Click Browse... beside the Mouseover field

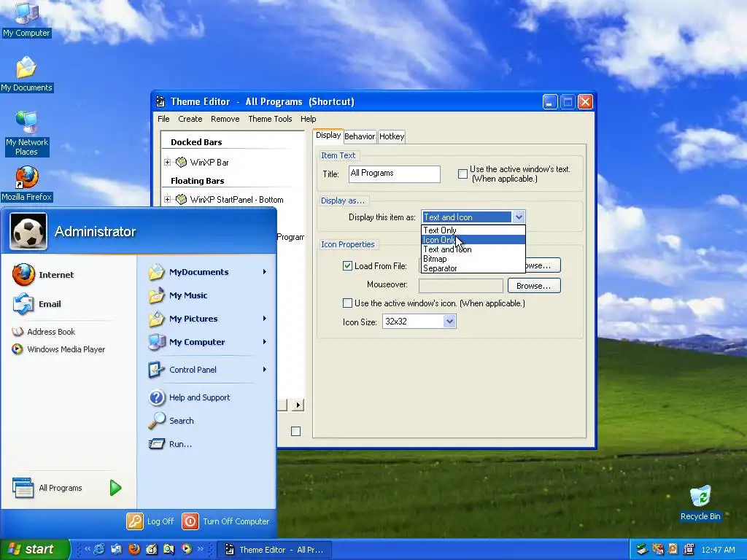(534, 286)
